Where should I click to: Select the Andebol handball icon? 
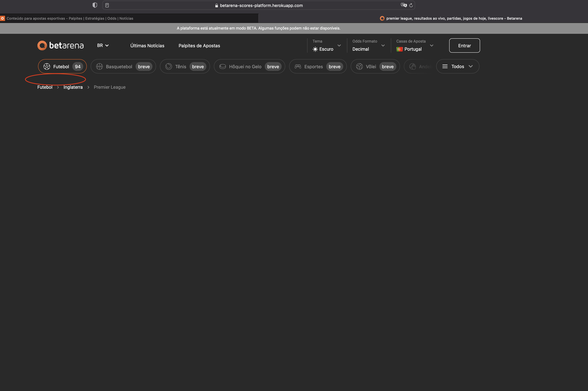(x=413, y=66)
